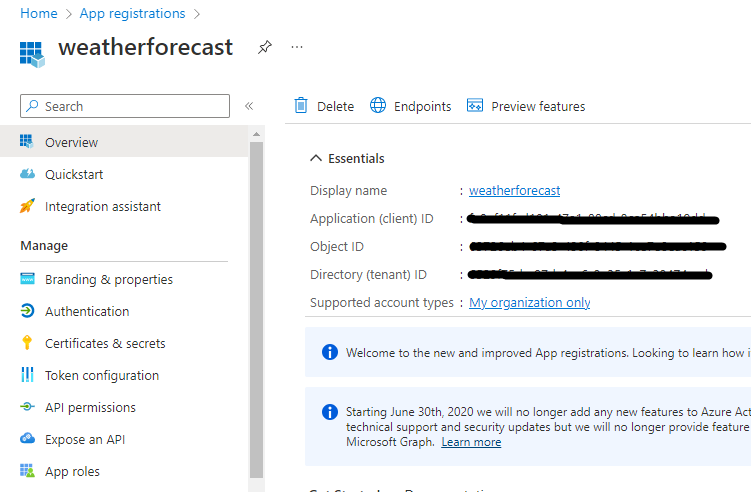The height and width of the screenshot is (492, 751).
Task: Click My organization only link
Action: coord(529,302)
